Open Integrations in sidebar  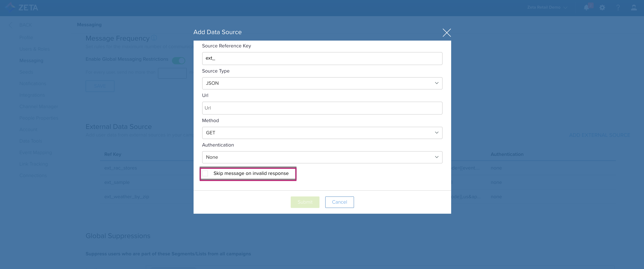click(32, 95)
